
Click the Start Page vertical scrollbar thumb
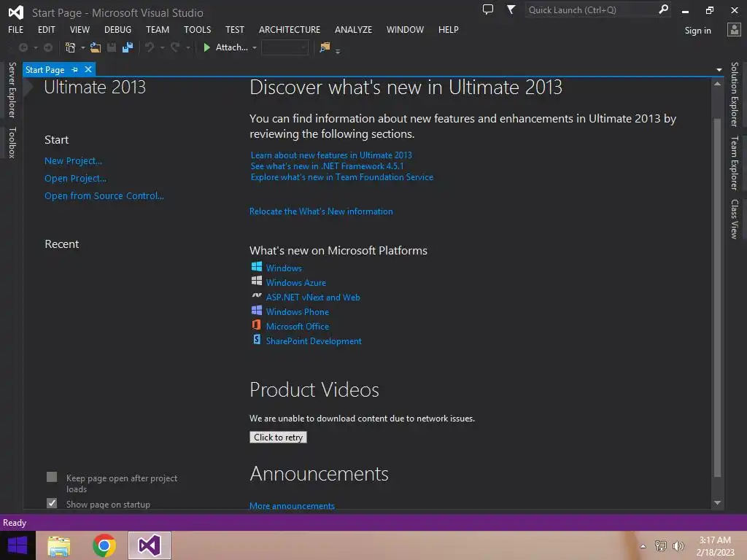coord(718,297)
